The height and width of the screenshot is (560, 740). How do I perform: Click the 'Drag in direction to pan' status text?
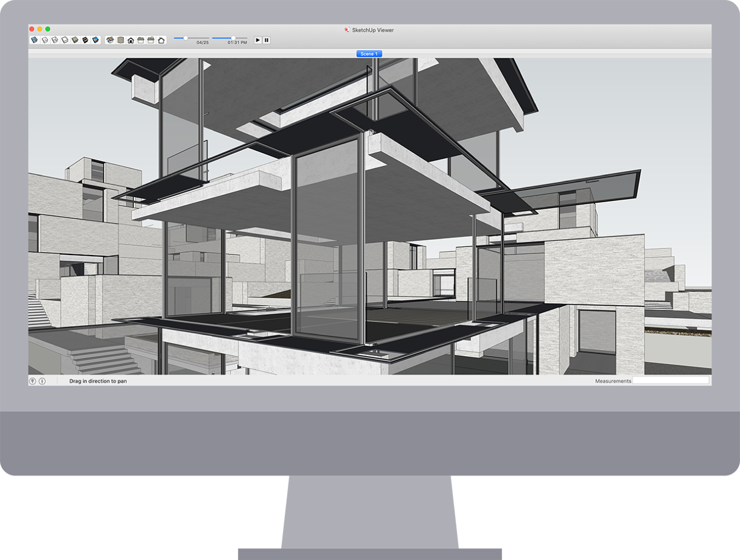click(x=98, y=381)
